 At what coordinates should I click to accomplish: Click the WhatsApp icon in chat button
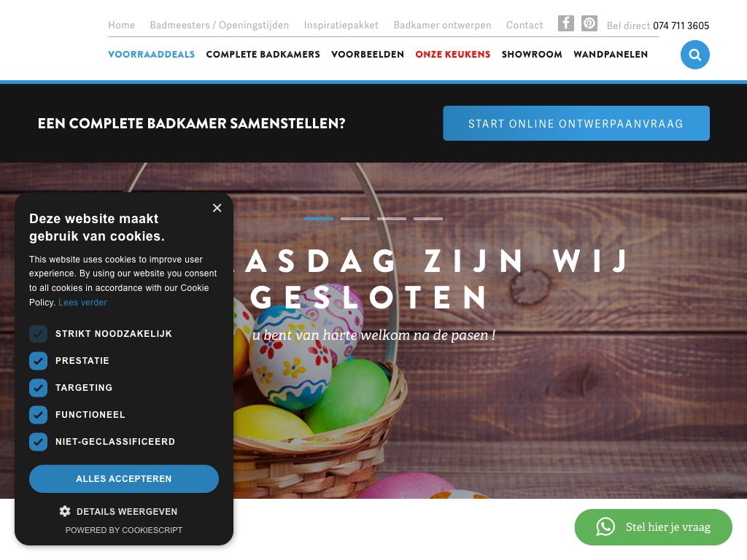pos(605,526)
